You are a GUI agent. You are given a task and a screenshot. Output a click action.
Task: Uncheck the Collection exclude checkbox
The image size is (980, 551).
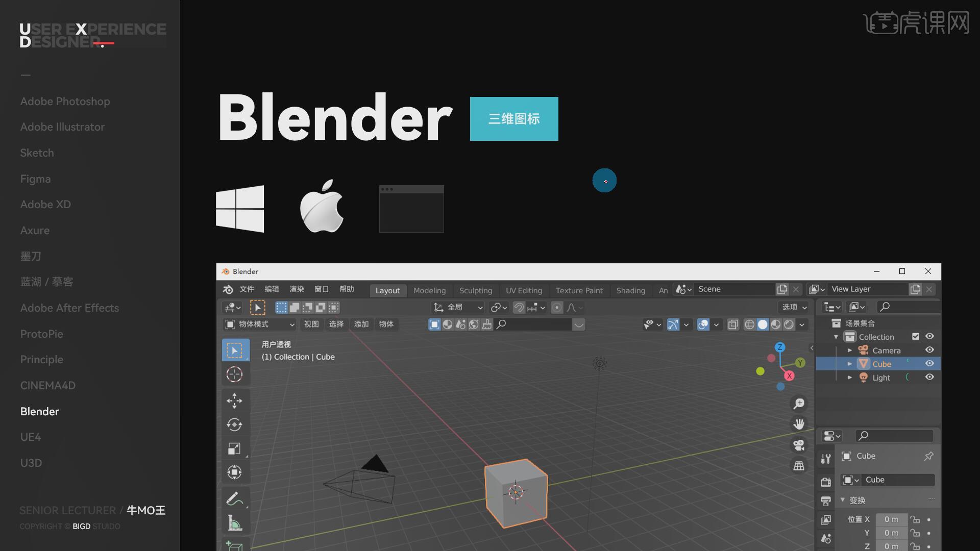pos(916,336)
